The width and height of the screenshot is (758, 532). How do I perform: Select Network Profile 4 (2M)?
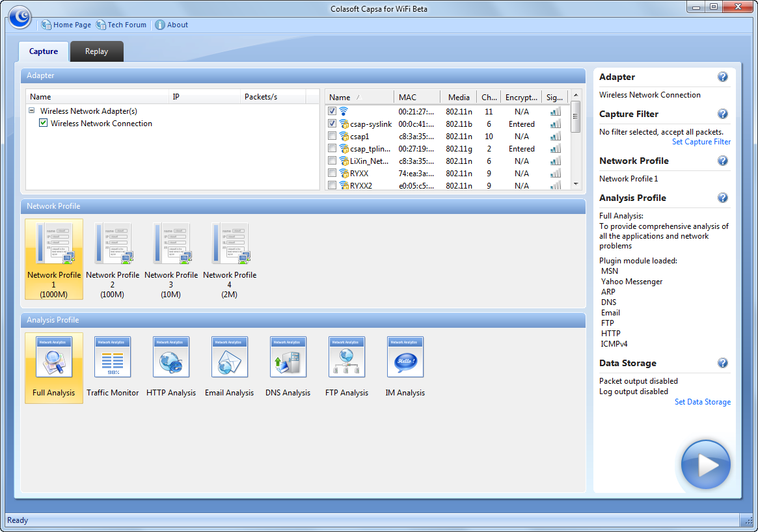point(229,259)
